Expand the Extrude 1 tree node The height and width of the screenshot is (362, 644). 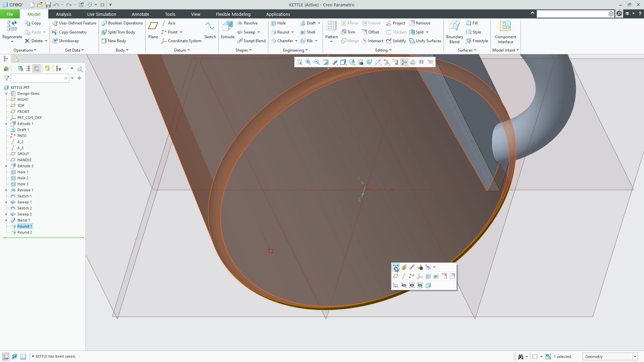tap(6, 124)
